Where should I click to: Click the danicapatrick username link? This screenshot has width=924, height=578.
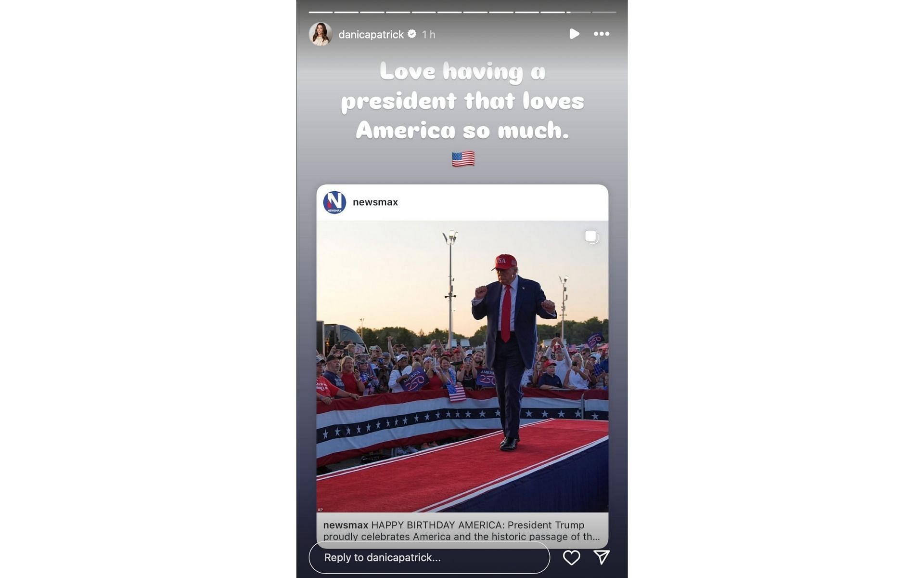[371, 34]
